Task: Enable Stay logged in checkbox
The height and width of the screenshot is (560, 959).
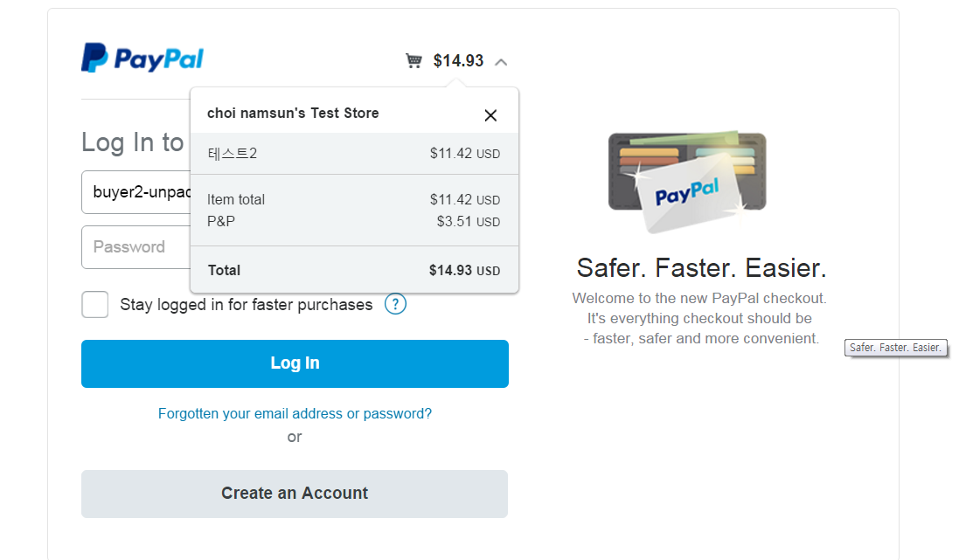Action: coord(95,305)
